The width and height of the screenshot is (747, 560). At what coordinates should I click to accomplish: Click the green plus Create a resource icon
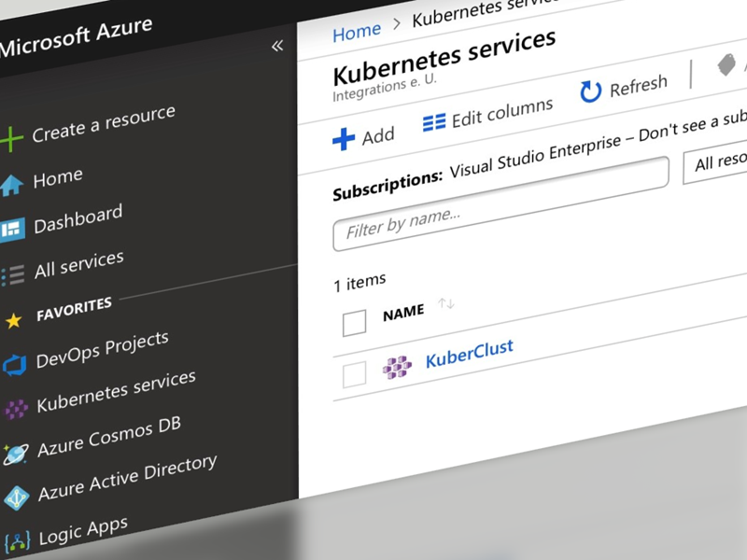tap(11, 138)
